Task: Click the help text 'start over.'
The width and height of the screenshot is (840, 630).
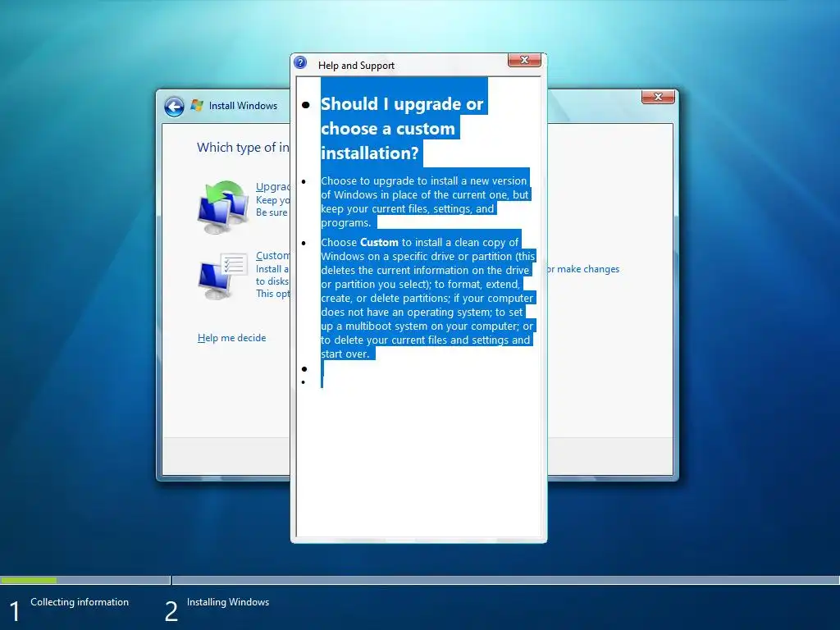Action: click(345, 354)
